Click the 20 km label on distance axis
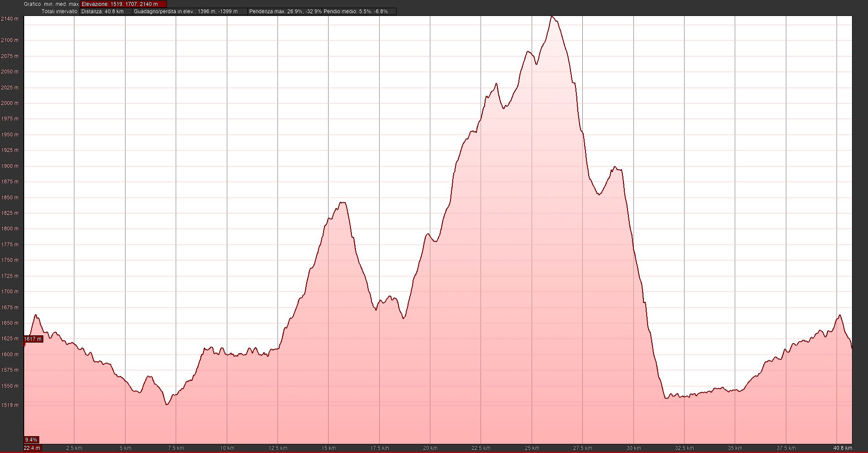This screenshot has width=868, height=453. (430, 448)
